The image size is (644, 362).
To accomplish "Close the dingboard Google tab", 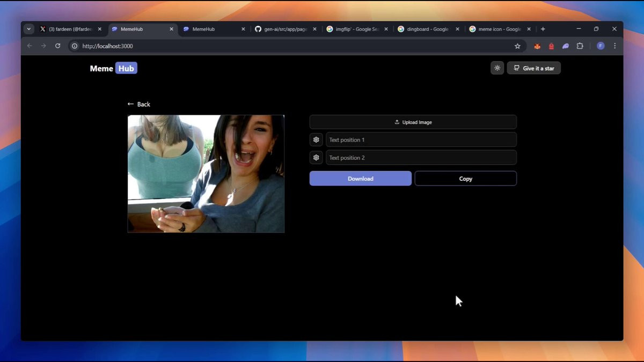I will point(457,29).
